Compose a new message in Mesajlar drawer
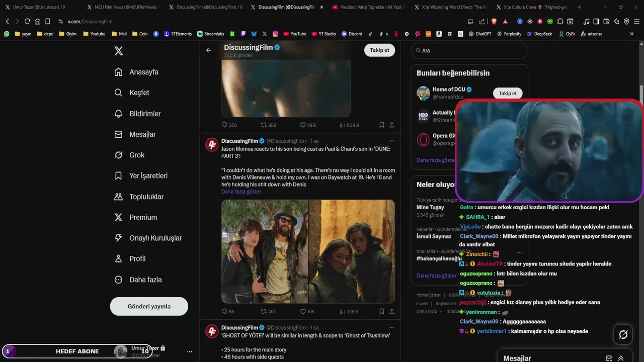 point(609,358)
